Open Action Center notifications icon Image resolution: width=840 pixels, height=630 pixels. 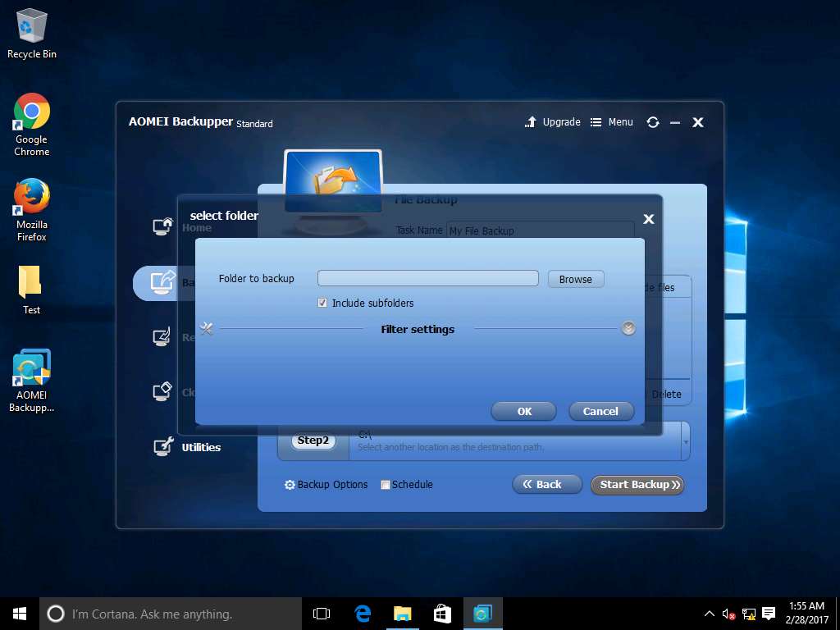pos(769,614)
